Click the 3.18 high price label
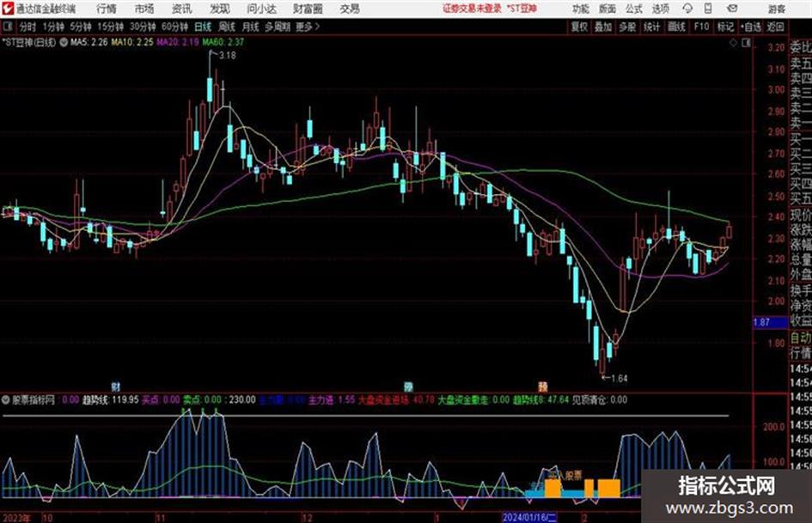The width and height of the screenshot is (812, 523). click(x=228, y=56)
